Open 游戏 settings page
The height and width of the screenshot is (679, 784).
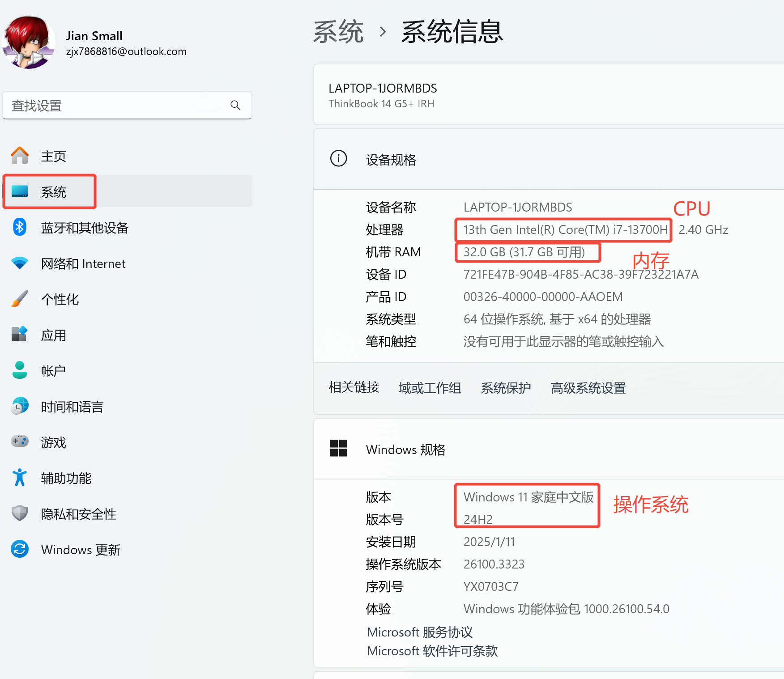pyautogui.click(x=128, y=442)
